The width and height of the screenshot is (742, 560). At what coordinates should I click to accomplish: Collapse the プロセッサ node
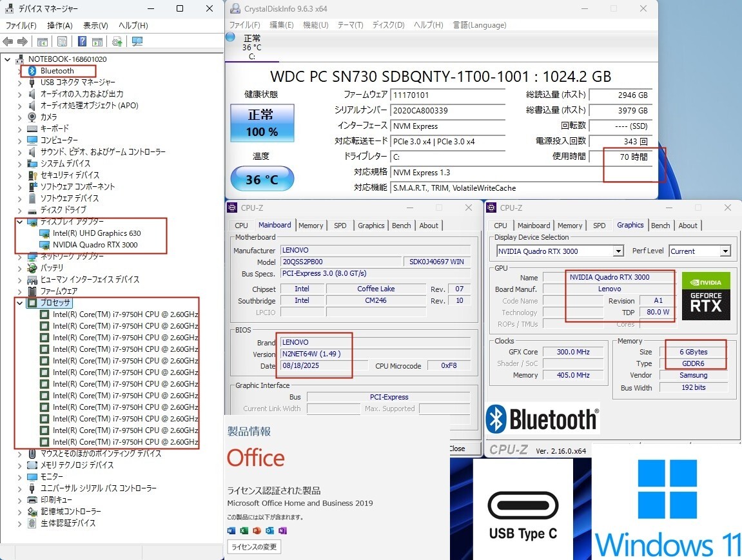point(19,303)
